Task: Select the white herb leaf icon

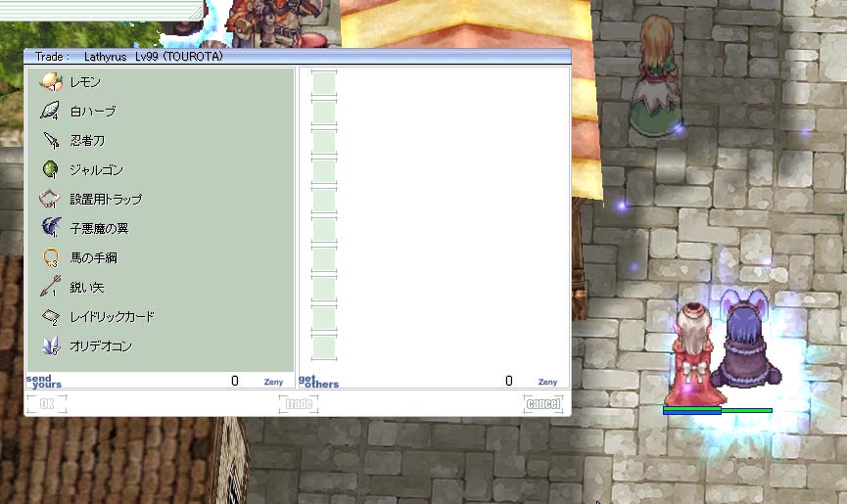Action: [51, 111]
